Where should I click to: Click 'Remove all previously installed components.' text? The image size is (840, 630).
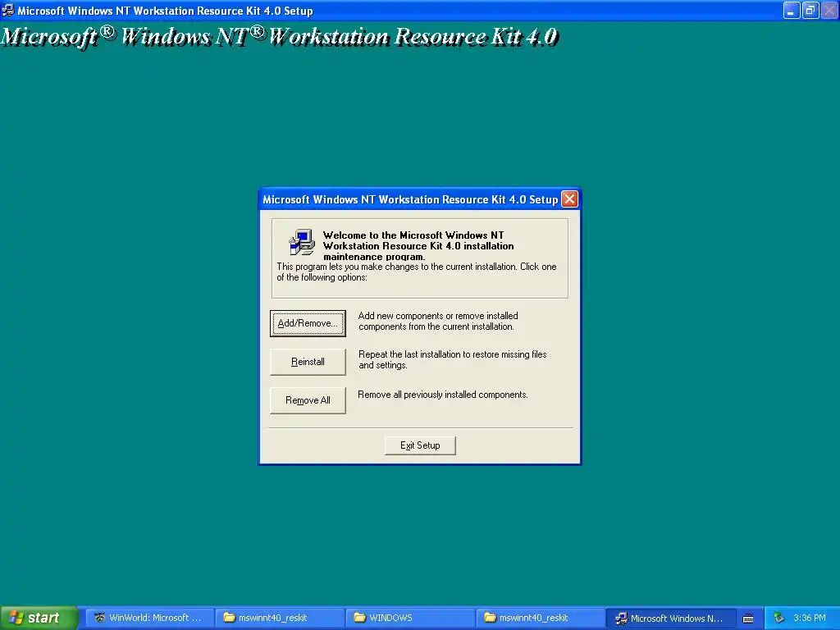442,395
